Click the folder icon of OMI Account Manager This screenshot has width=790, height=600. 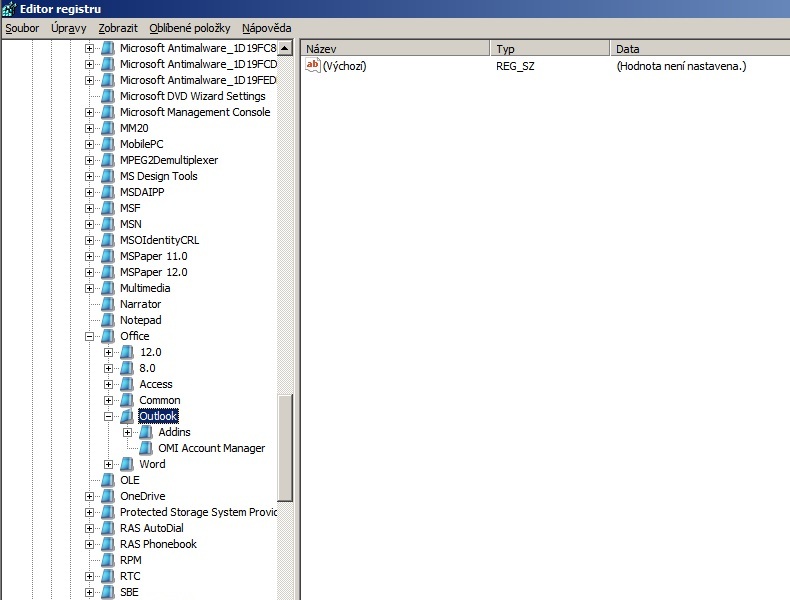click(x=146, y=448)
